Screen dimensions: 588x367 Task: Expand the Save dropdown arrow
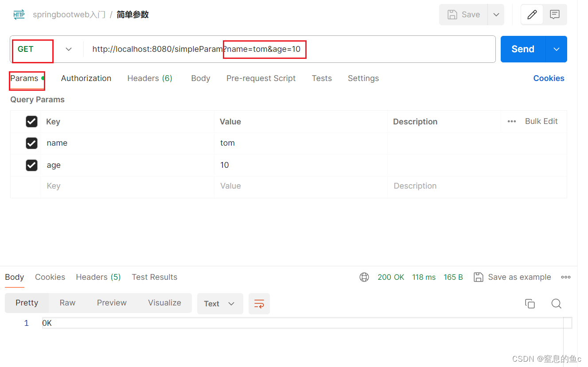[x=496, y=15]
